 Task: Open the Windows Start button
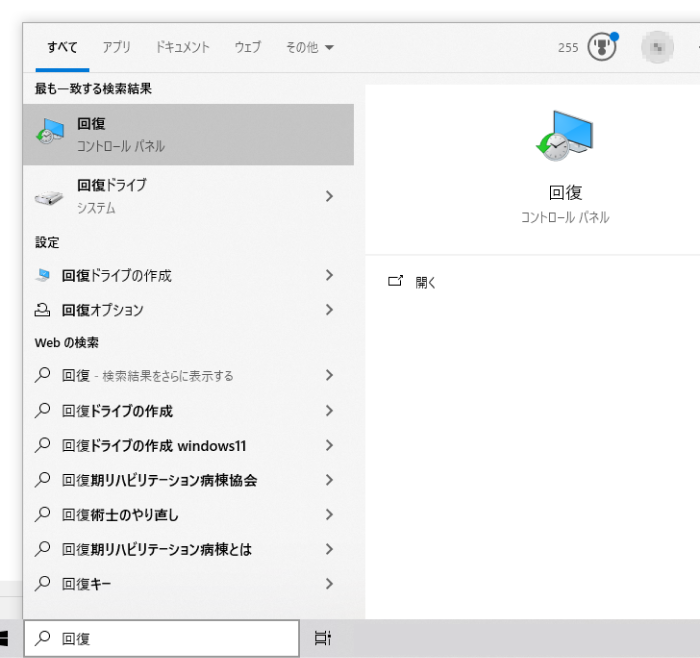[x=4, y=638]
